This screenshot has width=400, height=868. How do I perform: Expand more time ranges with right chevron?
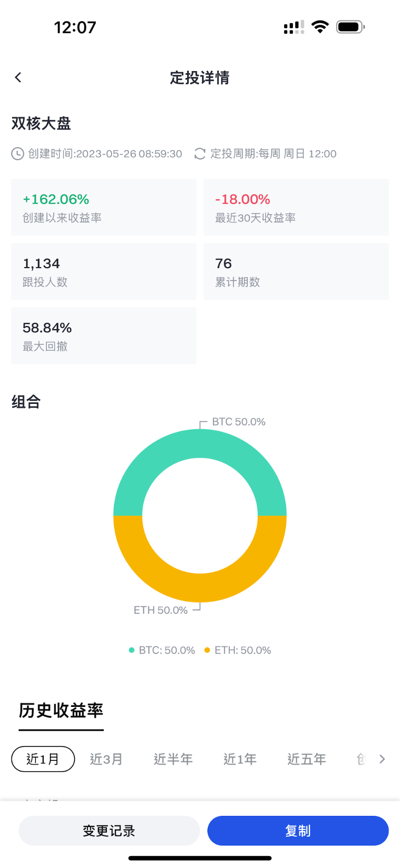point(382,759)
